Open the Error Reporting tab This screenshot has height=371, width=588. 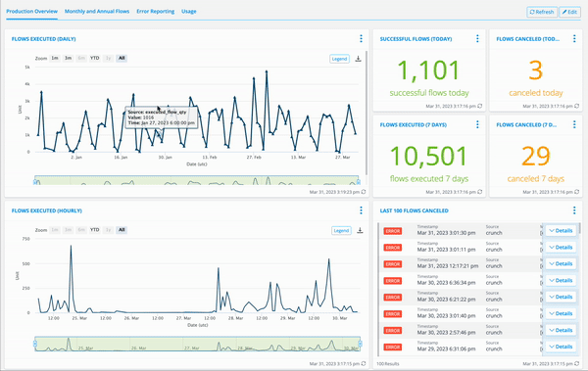[155, 11]
